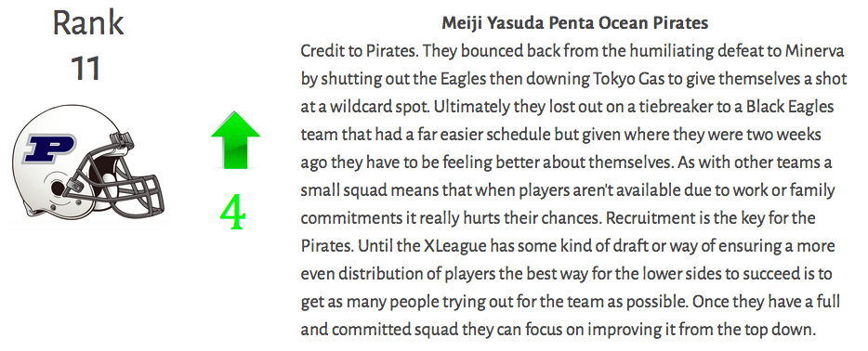Click the rank number 11
868x351 pixels.
86,69
